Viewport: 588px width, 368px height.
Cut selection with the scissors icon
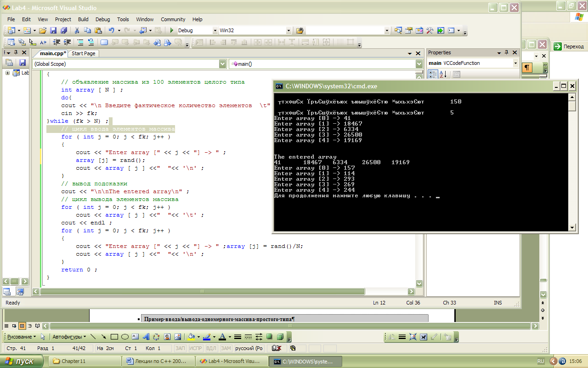(x=77, y=30)
